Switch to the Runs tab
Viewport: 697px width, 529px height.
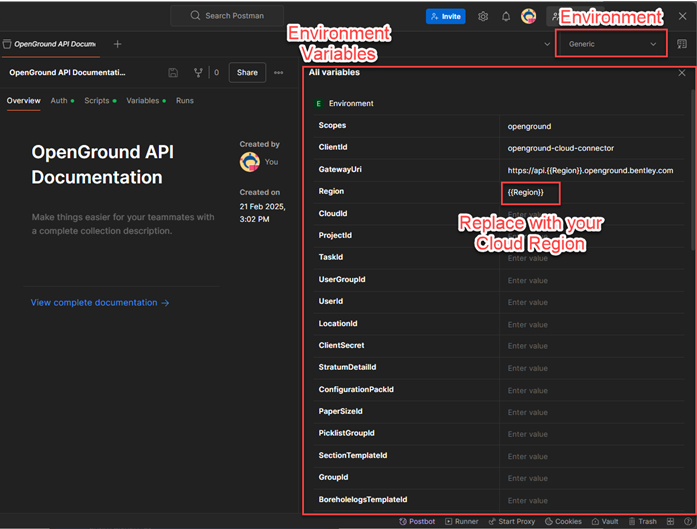point(184,101)
